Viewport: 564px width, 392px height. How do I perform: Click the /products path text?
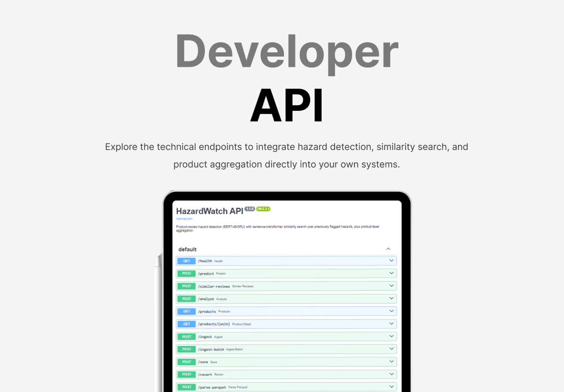(x=207, y=312)
